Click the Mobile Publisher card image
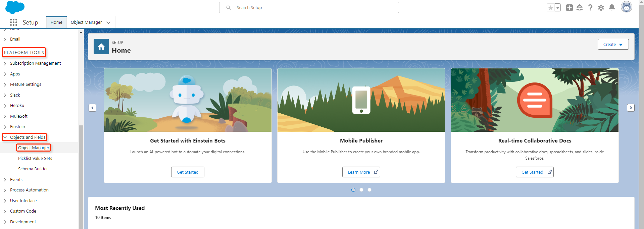This screenshot has width=644, height=229. click(x=361, y=100)
